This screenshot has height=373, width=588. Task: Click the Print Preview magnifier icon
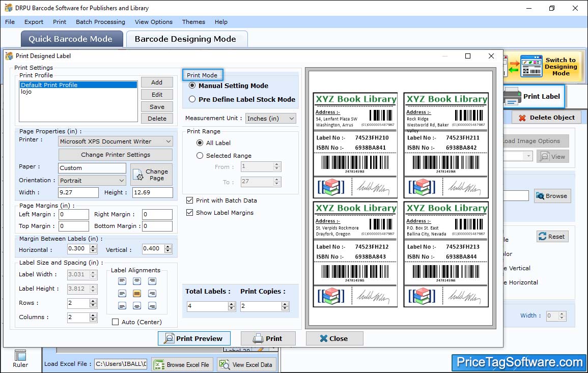(x=169, y=338)
